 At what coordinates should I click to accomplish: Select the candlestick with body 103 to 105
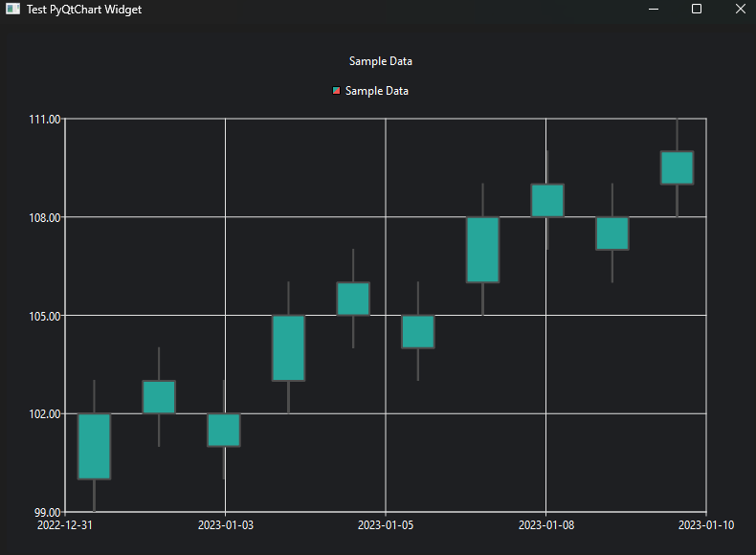pos(288,347)
